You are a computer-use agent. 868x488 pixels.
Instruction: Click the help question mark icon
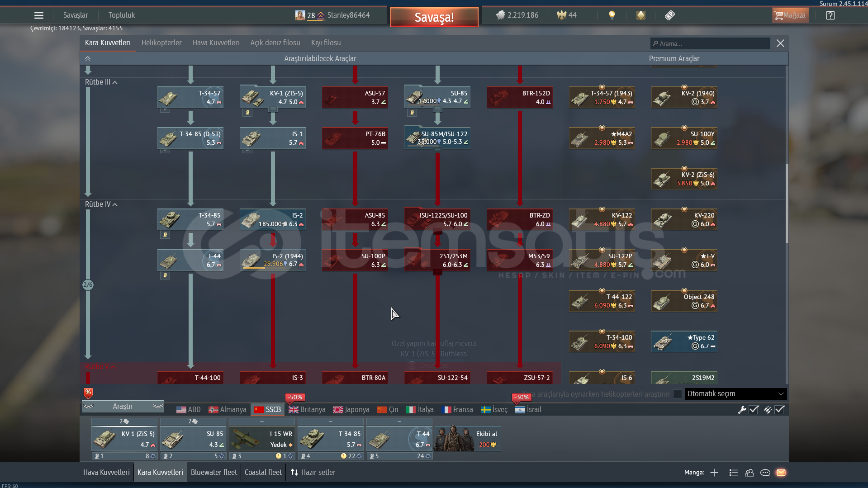[830, 15]
